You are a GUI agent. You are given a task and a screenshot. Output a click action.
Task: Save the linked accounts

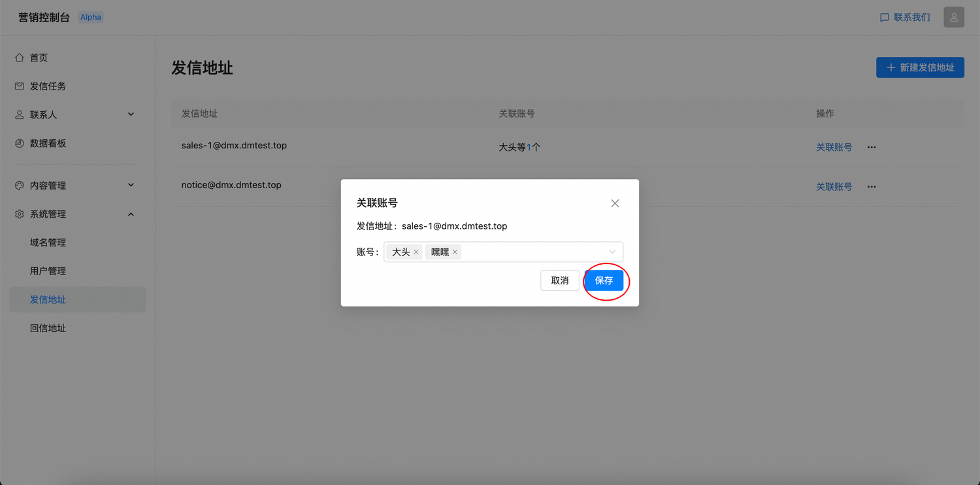pyautogui.click(x=604, y=280)
